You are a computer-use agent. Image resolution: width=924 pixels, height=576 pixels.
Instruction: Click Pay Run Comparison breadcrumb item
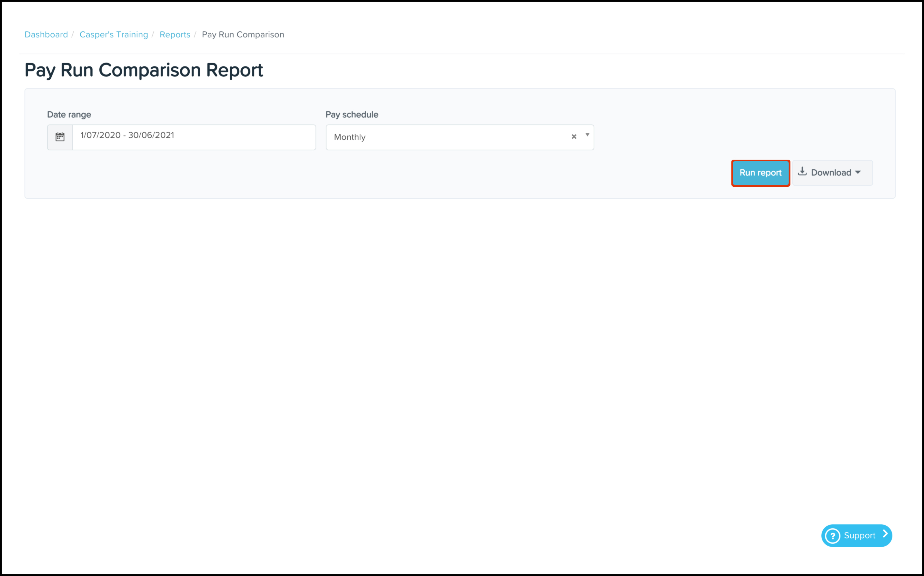click(243, 35)
